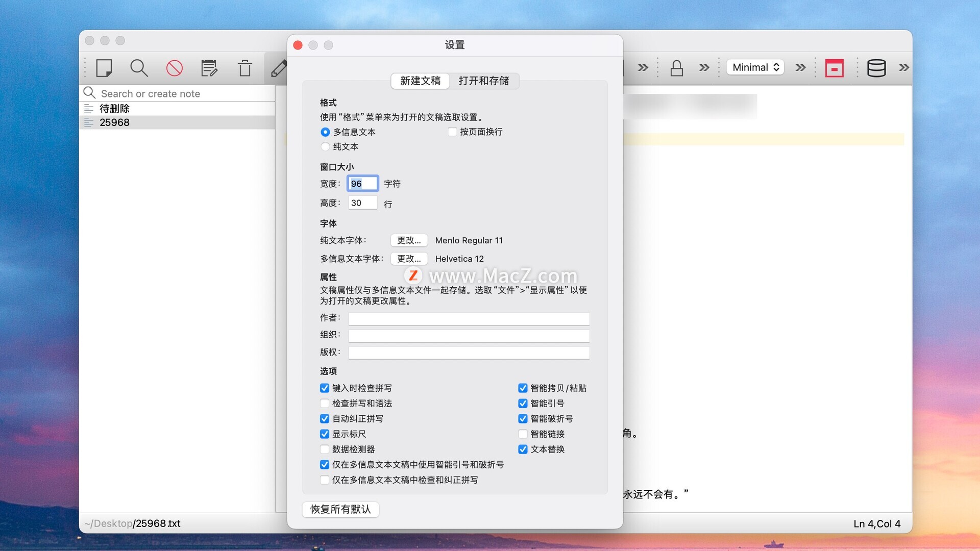Viewport: 980px width, 551px height.
Task: Select the 25968 note in list
Action: click(x=177, y=122)
